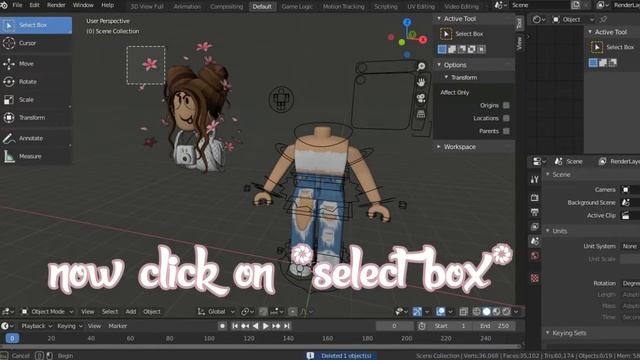Pick the Measure tool
The width and height of the screenshot is (640, 360).
point(36,156)
